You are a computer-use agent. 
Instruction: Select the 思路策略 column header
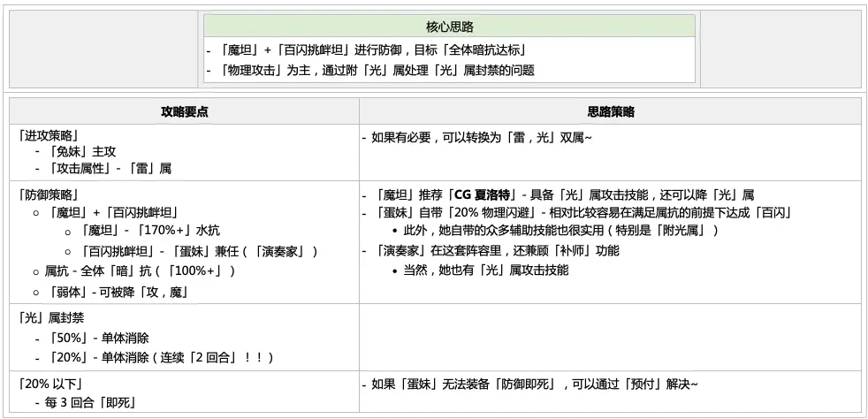pyautogui.click(x=610, y=111)
